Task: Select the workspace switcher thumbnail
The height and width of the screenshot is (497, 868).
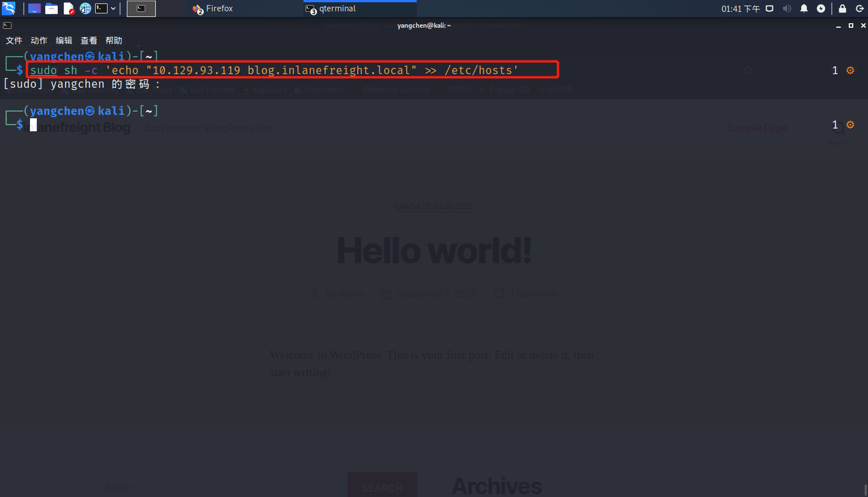Action: tap(141, 8)
